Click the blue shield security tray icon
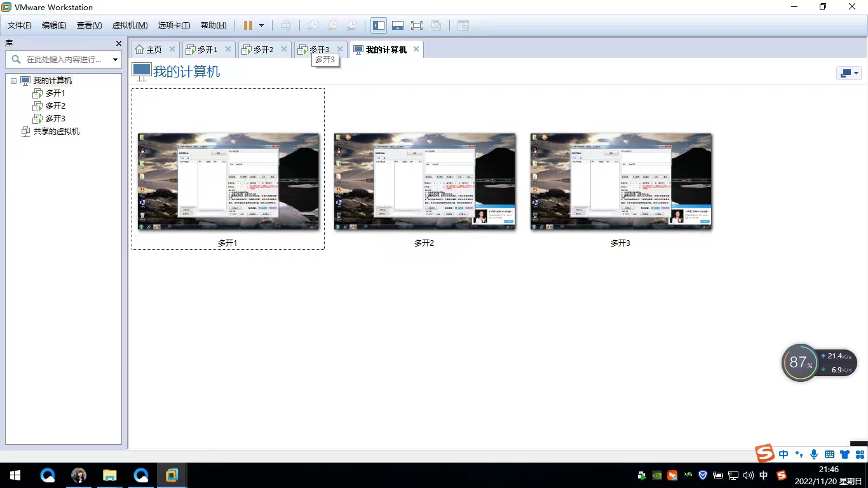The image size is (868, 488). point(703,475)
